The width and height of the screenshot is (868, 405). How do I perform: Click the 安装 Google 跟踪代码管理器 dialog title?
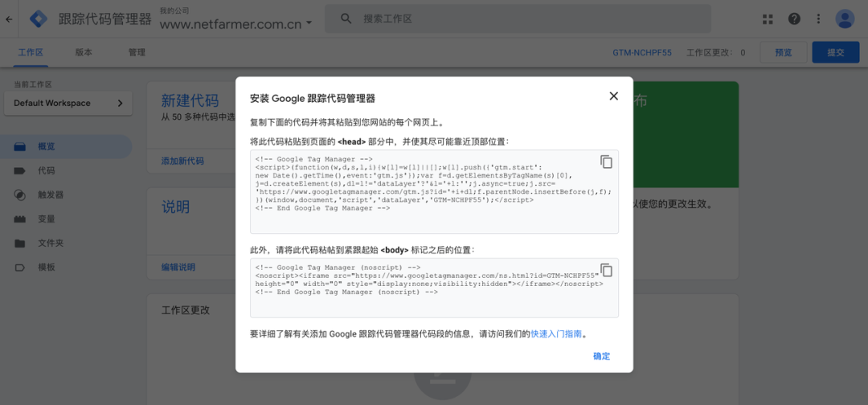(x=313, y=99)
